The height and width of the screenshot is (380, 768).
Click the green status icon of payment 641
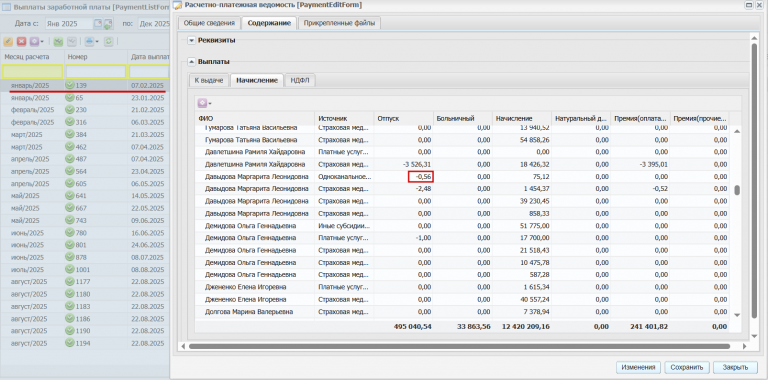point(70,196)
